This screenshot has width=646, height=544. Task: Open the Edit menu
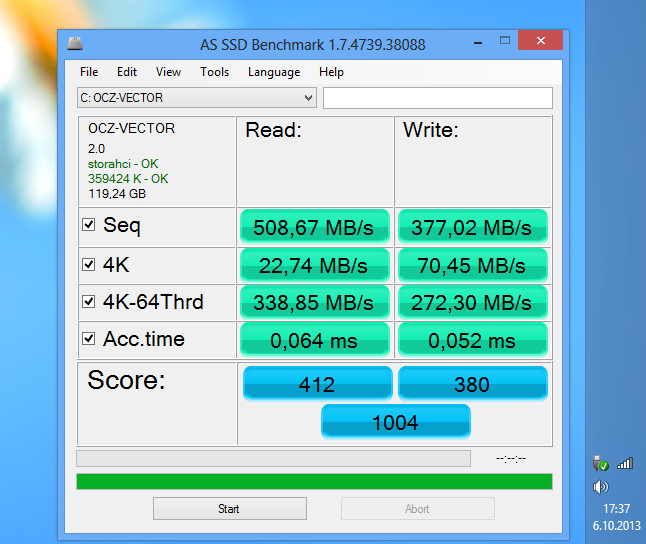click(x=126, y=72)
